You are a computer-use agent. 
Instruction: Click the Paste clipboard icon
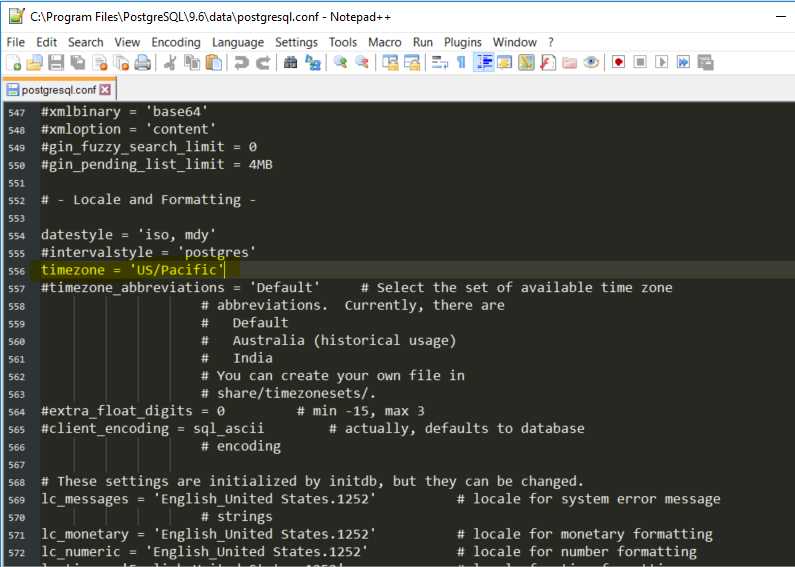pos(213,62)
